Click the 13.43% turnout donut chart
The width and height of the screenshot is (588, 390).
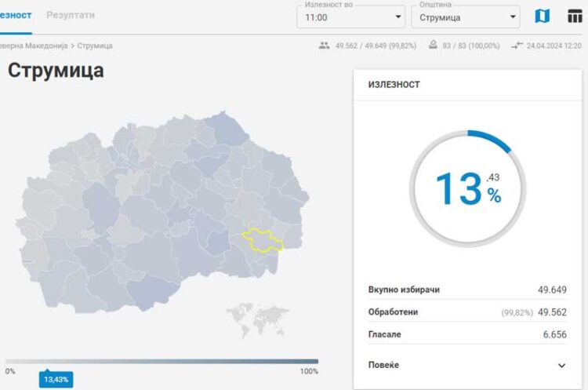click(x=467, y=188)
